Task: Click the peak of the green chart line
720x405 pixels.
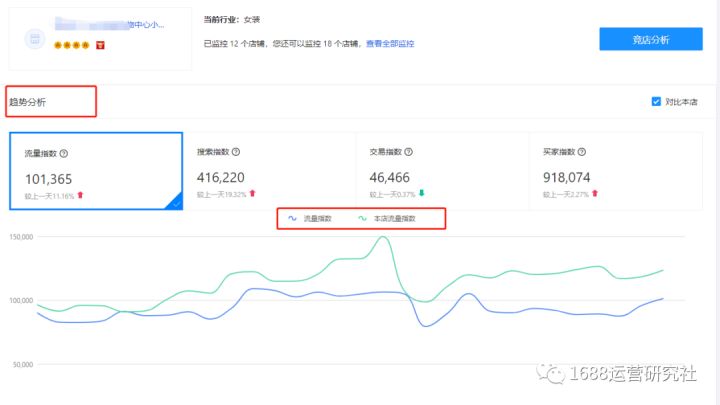Action: click(383, 237)
